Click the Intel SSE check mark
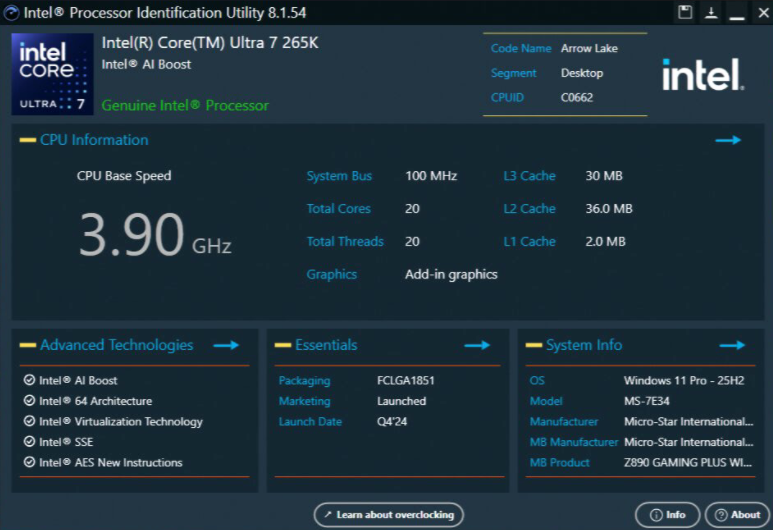This screenshot has height=530, width=773. coord(30,442)
